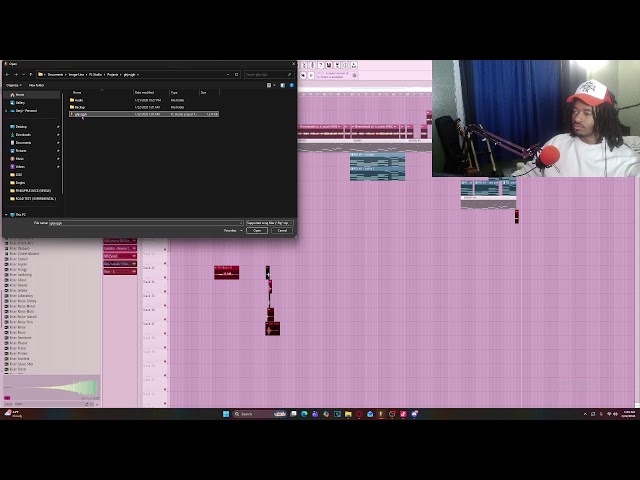Focus the folder search box
The height and width of the screenshot is (480, 640).
click(269, 75)
